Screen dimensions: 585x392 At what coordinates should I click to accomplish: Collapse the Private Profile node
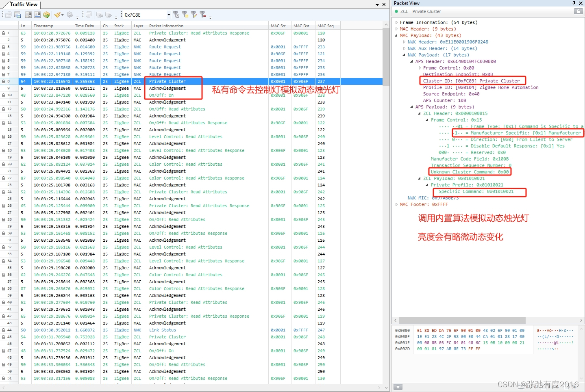[427, 185]
